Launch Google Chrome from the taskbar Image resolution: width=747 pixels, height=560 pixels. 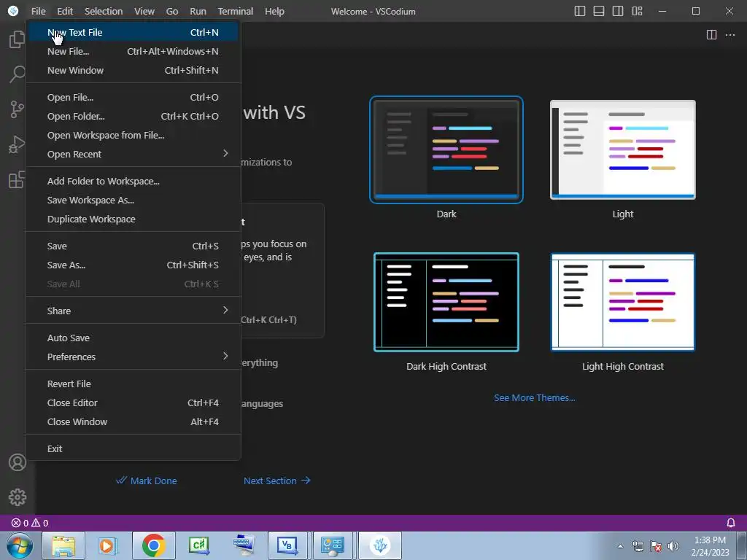click(x=154, y=545)
